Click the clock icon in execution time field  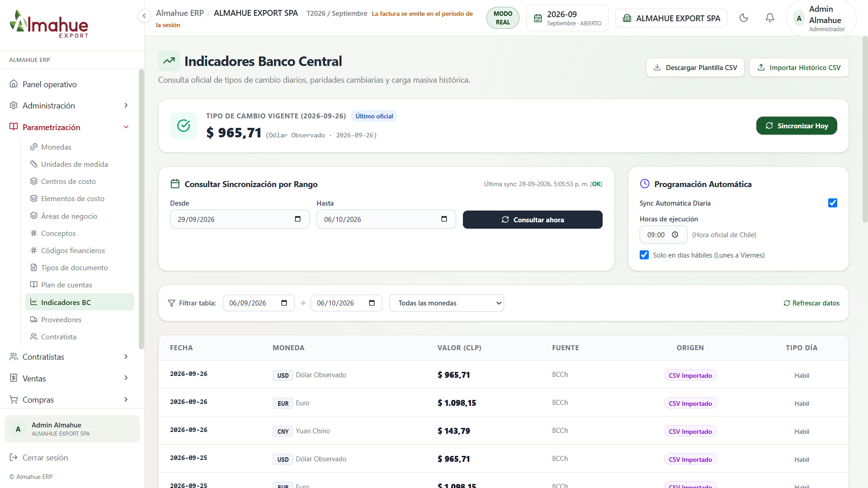click(x=675, y=235)
